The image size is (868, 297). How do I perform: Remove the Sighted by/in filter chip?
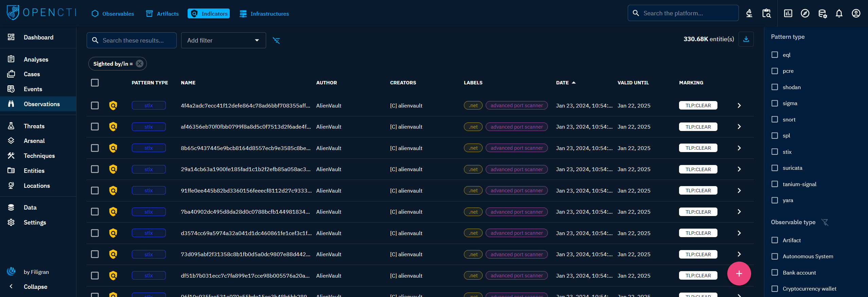(x=139, y=64)
